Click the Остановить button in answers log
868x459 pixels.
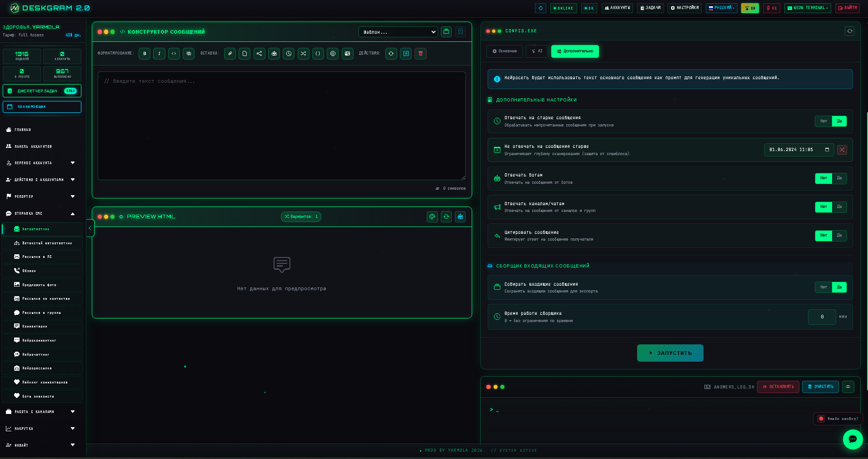click(778, 387)
